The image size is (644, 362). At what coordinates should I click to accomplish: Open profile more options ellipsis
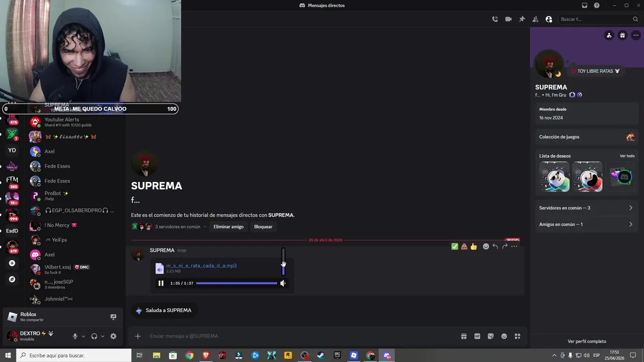tap(636, 35)
